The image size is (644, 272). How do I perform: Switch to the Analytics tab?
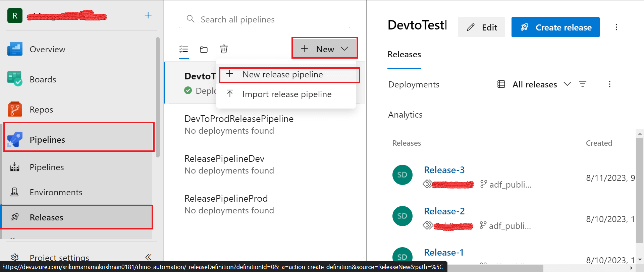pos(405,115)
